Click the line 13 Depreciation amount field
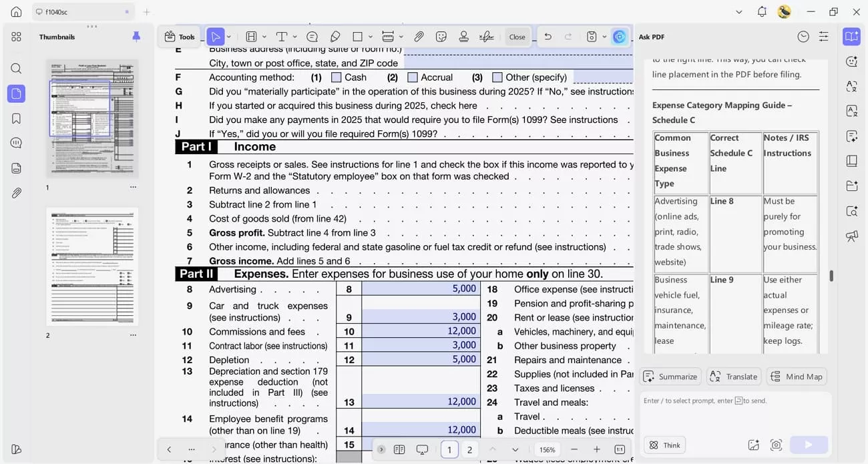Viewport: 868px width, 464px height. 421,401
